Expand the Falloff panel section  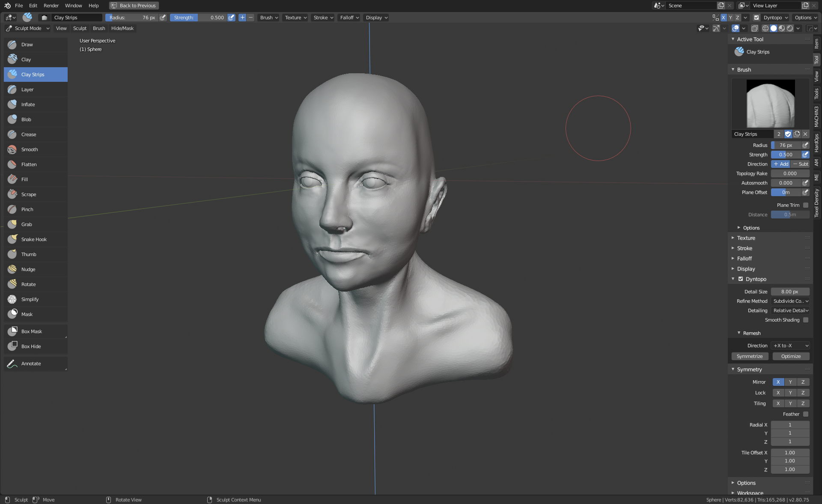tap(744, 259)
